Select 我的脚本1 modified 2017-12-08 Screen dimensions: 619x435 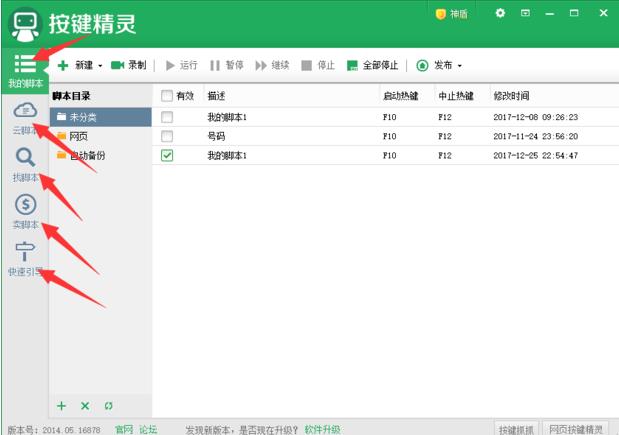(x=227, y=117)
